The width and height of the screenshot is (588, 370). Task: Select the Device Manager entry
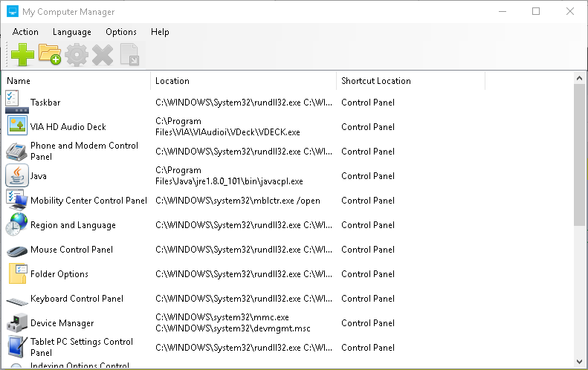[x=62, y=323]
